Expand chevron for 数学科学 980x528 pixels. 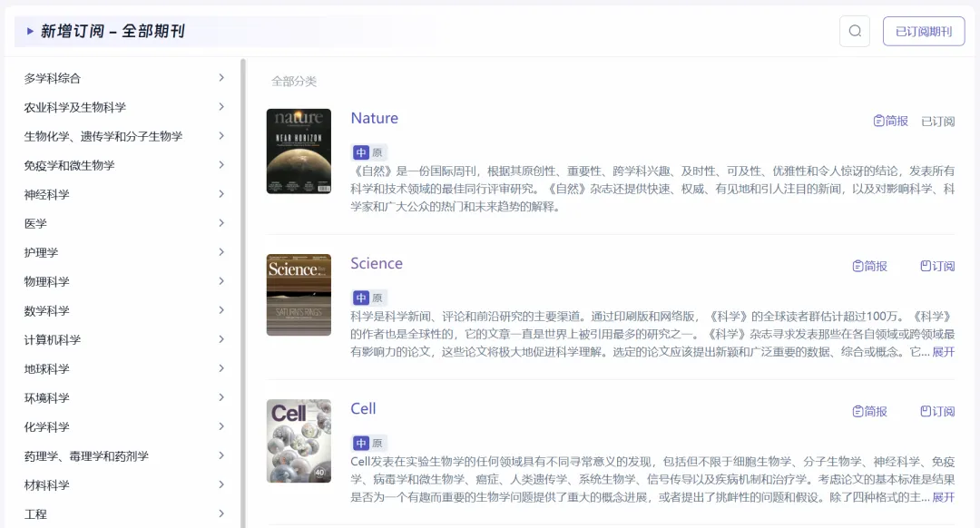221,310
